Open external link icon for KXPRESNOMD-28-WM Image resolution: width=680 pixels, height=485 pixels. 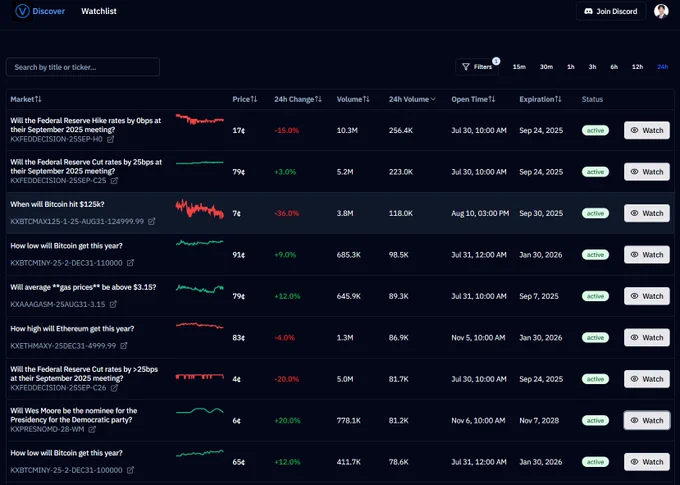point(92,429)
